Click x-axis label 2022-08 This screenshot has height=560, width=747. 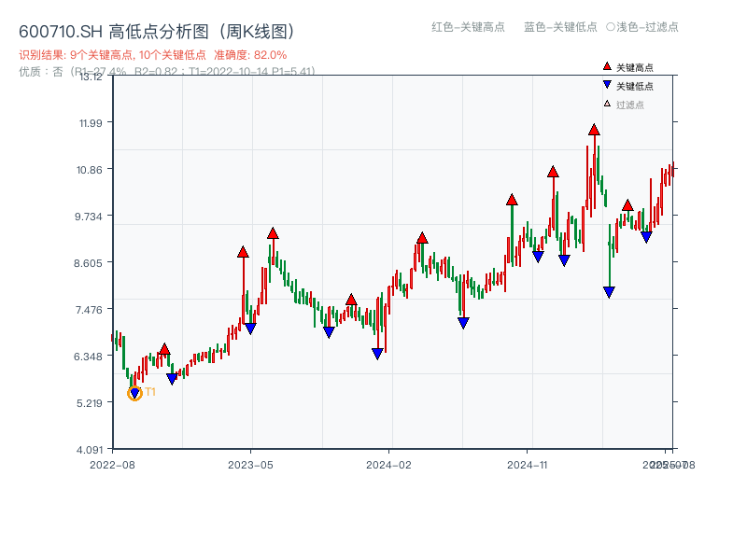coord(112,465)
